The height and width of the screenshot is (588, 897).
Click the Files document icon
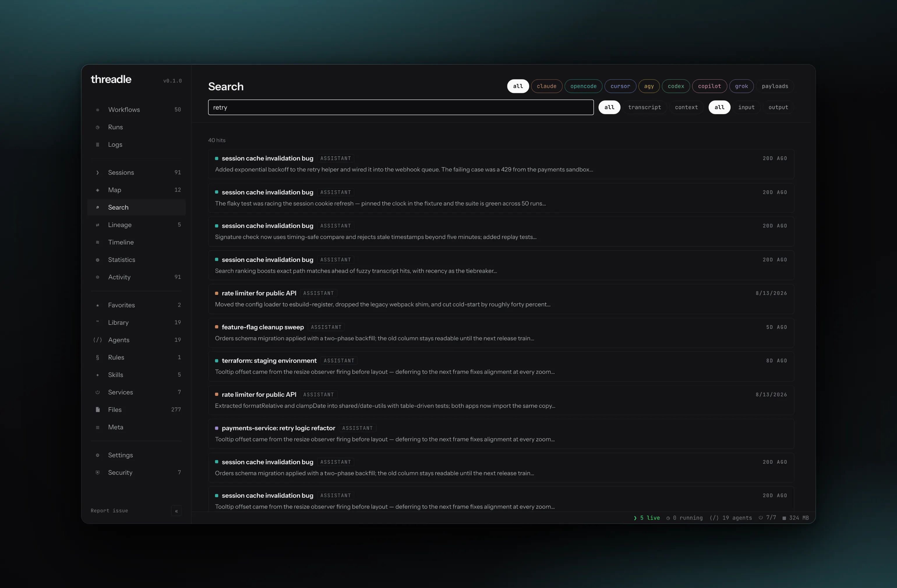(98, 410)
